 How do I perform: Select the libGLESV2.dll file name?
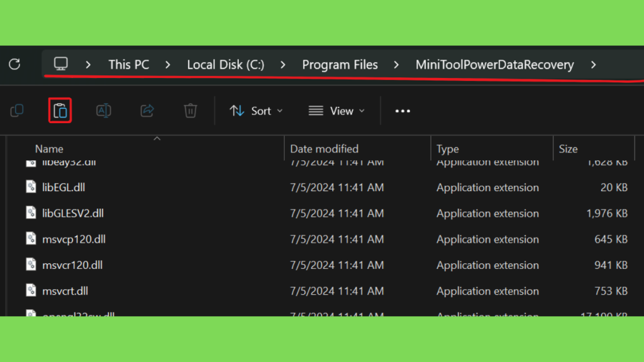click(73, 213)
